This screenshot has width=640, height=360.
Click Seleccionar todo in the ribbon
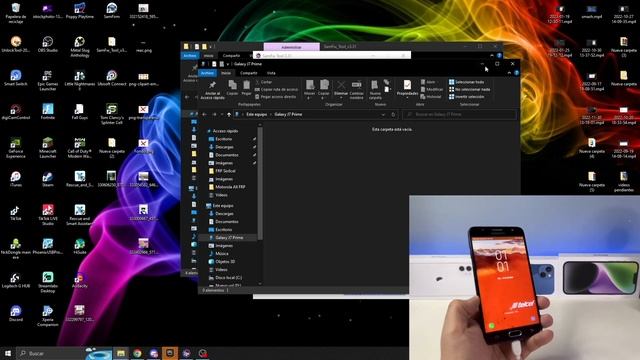(467, 82)
